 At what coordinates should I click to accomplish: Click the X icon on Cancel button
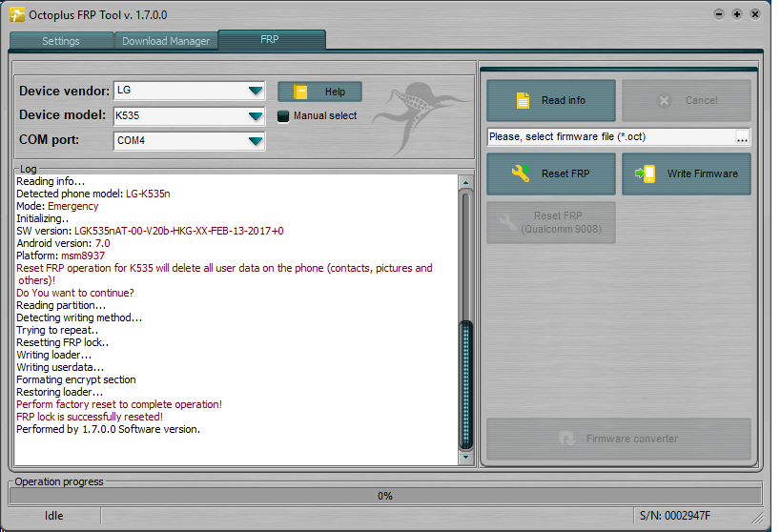(x=664, y=101)
